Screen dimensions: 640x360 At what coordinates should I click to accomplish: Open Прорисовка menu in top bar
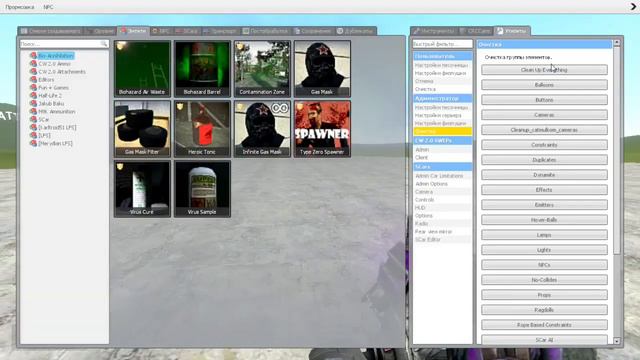coord(20,7)
